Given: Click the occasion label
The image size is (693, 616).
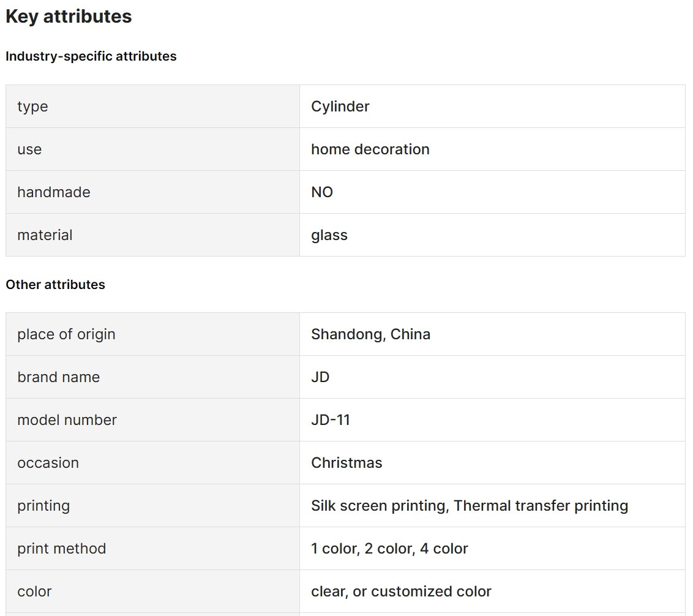Looking at the screenshot, I should pos(48,462).
